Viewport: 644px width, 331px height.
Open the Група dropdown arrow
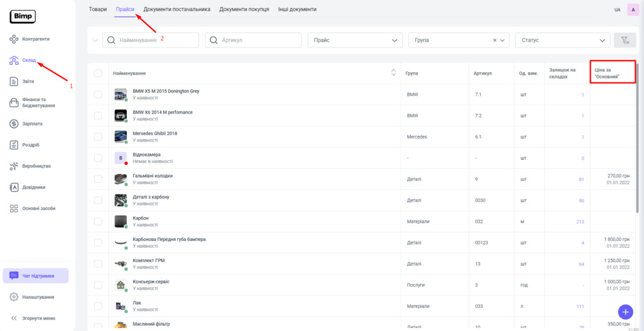point(503,40)
